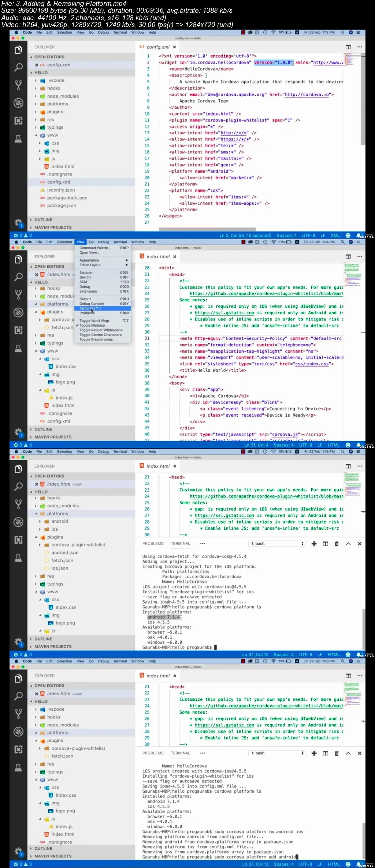Open panel overflow dots in the 1:16 PM window
Image resolution: width=375 pixels, height=868 pixels.
tap(203, 544)
